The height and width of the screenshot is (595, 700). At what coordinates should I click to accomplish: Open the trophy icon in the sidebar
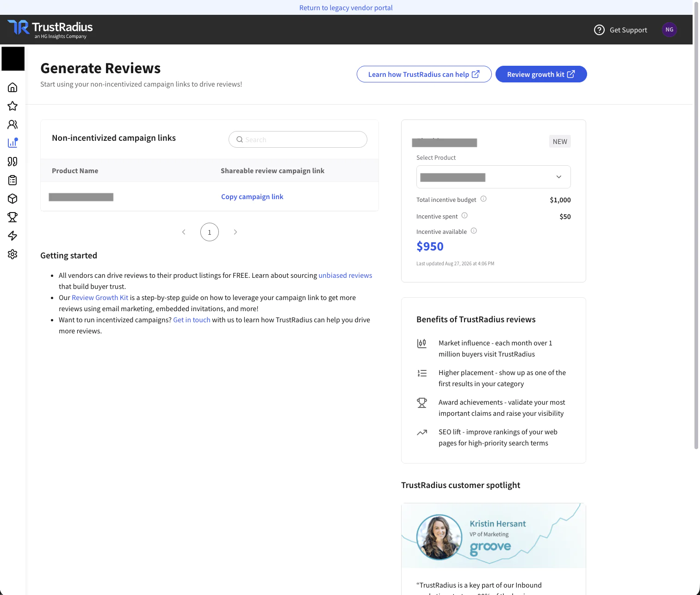[x=12, y=217]
